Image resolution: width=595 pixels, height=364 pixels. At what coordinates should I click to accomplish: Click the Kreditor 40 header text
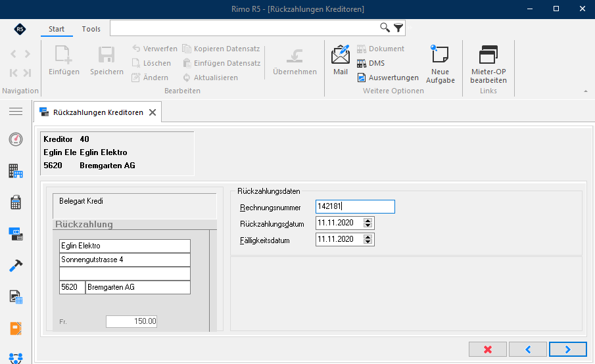(66, 139)
